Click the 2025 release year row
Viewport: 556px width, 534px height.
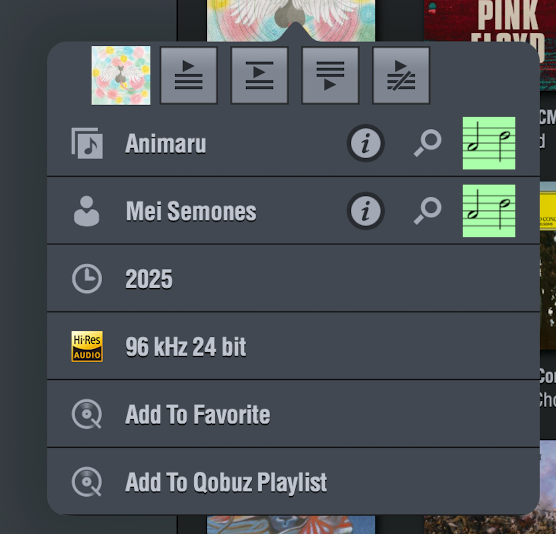click(294, 279)
